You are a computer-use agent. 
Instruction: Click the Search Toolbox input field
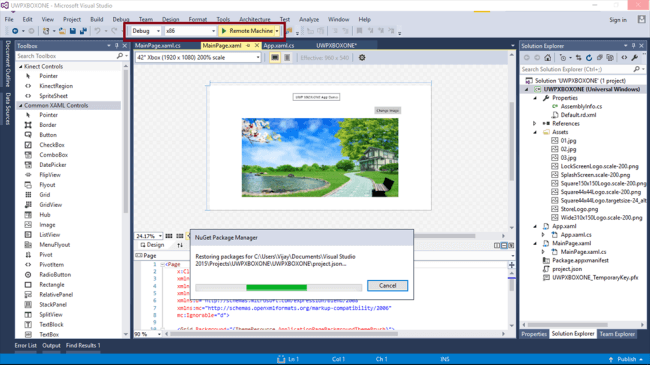66,56
